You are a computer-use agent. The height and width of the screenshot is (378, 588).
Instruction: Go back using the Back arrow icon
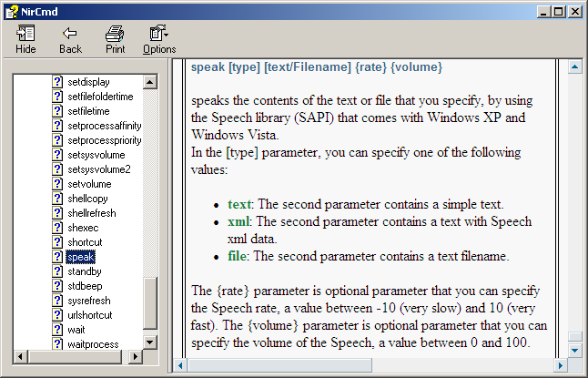(x=70, y=34)
